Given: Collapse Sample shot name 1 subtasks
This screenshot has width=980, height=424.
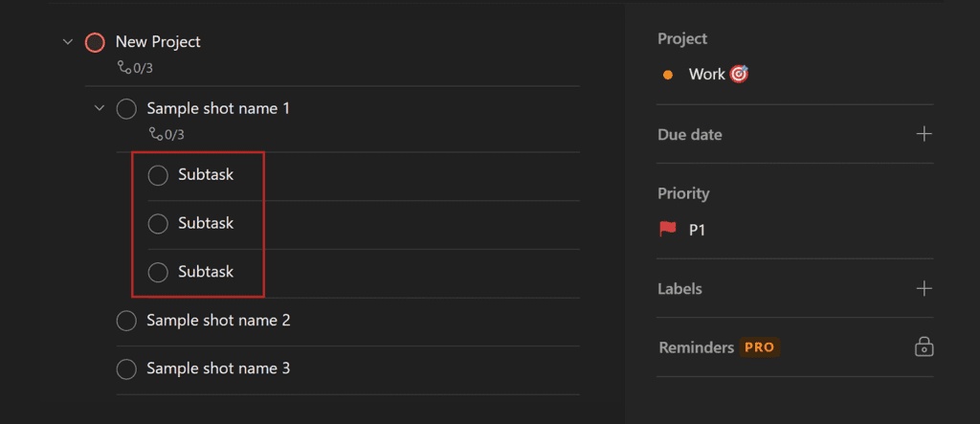Looking at the screenshot, I should [99, 109].
